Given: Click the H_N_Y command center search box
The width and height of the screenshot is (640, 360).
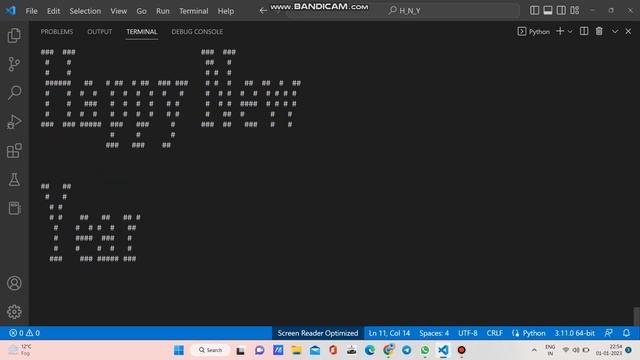Looking at the screenshot, I should (404, 11).
